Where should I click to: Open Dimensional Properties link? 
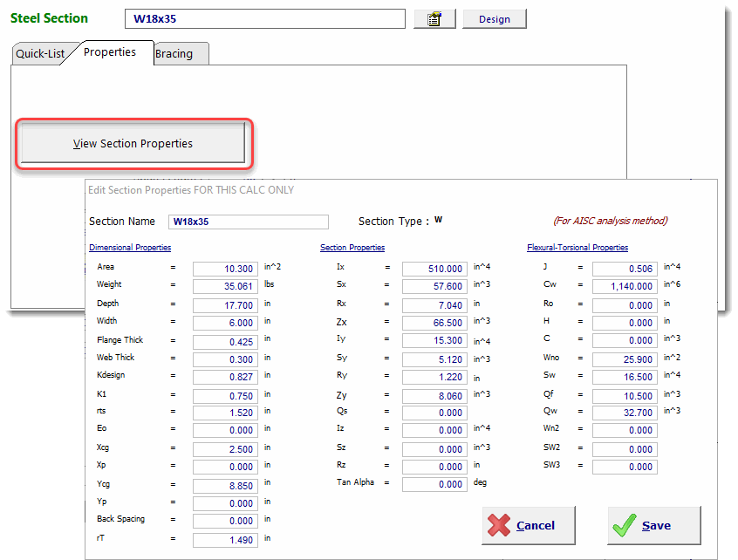(130, 248)
